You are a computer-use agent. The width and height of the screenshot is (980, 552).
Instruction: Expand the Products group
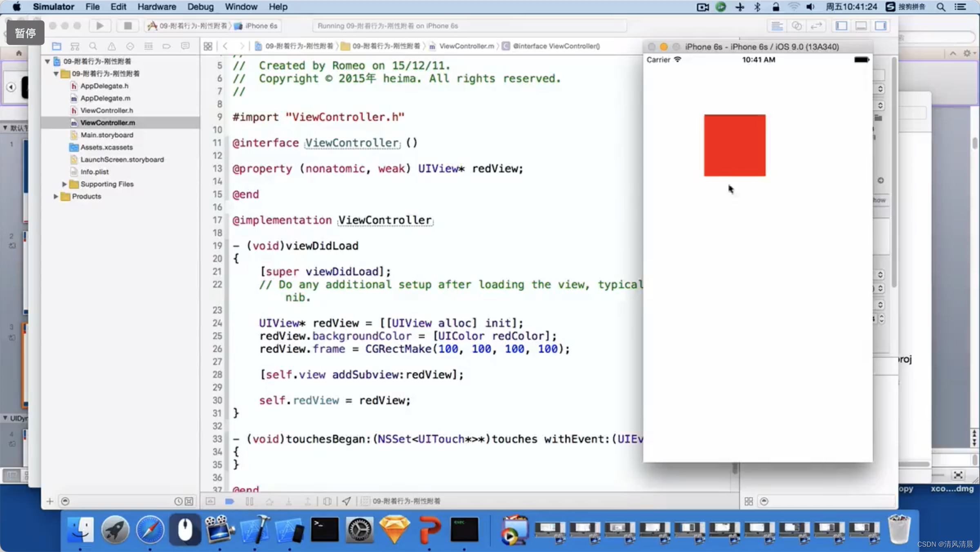(56, 196)
